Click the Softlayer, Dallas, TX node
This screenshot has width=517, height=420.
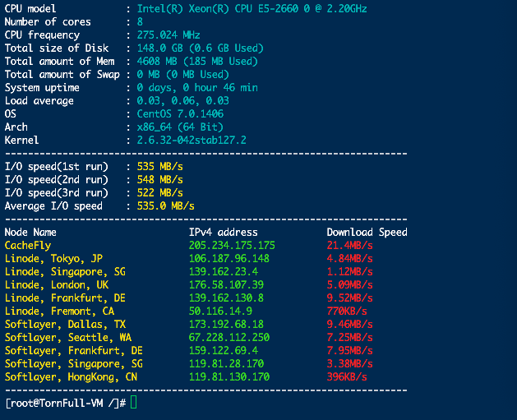[64, 324]
